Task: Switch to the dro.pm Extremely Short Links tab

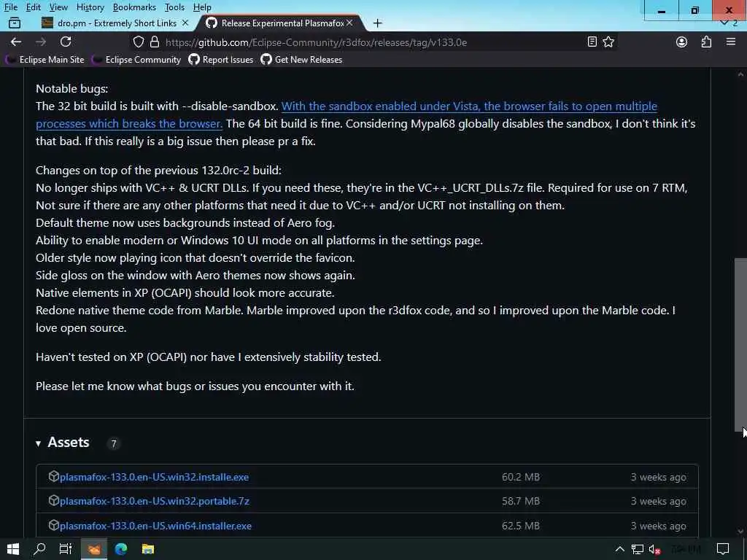Action: click(115, 23)
